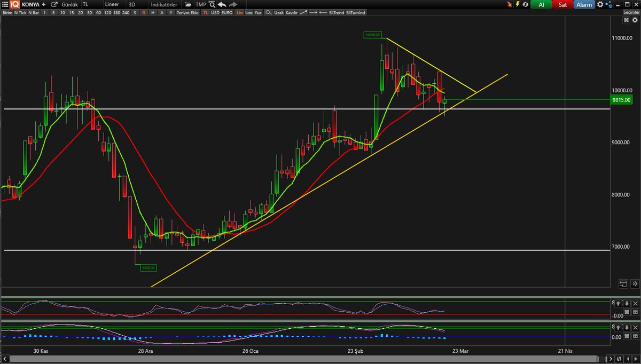Click the red Sat sell button
Screen dimensions: 641x364
(562, 4)
